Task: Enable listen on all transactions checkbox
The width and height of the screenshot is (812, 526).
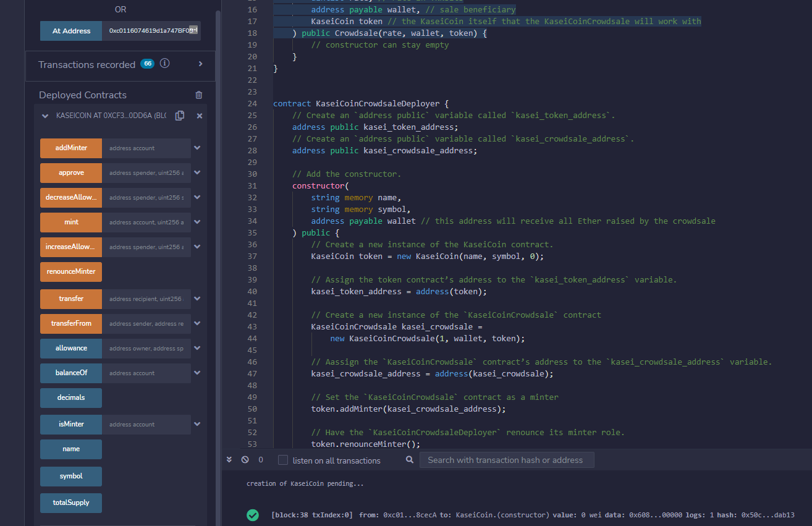Action: [x=283, y=460]
